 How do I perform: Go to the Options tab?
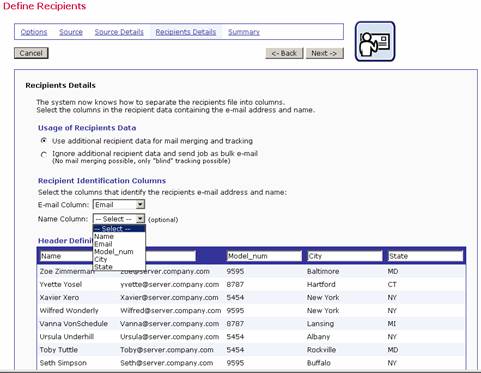[x=34, y=32]
